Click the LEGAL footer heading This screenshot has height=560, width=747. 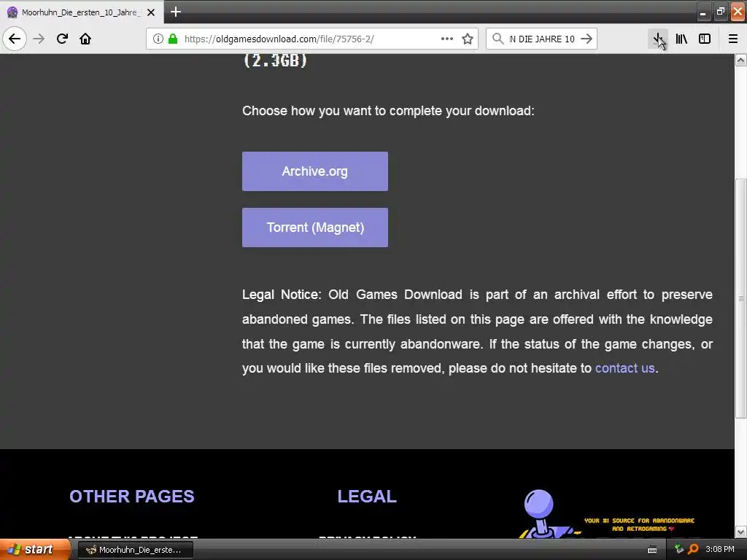(367, 496)
